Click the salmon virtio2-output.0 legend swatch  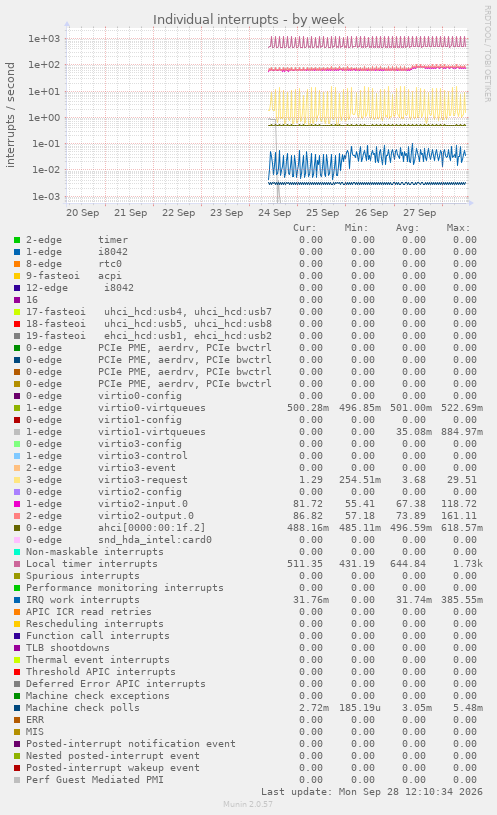(x=17, y=516)
